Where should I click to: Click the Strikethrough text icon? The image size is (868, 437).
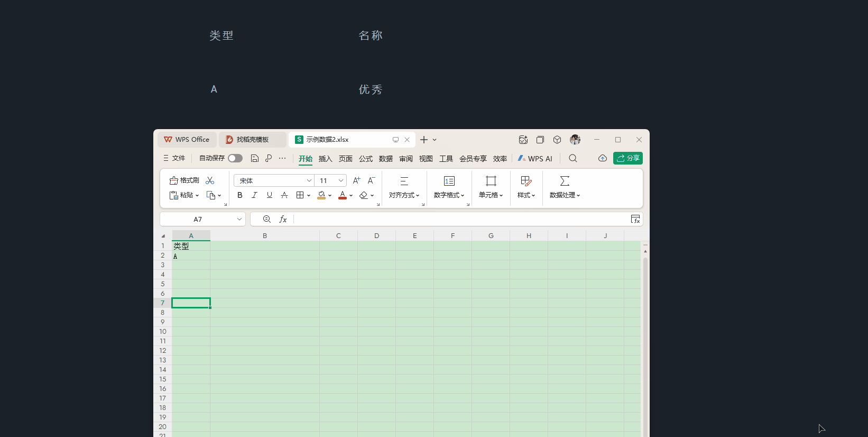(284, 195)
